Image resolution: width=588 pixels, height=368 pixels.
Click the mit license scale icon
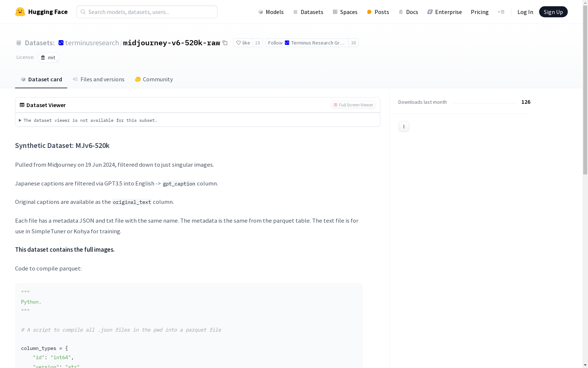tap(43, 57)
